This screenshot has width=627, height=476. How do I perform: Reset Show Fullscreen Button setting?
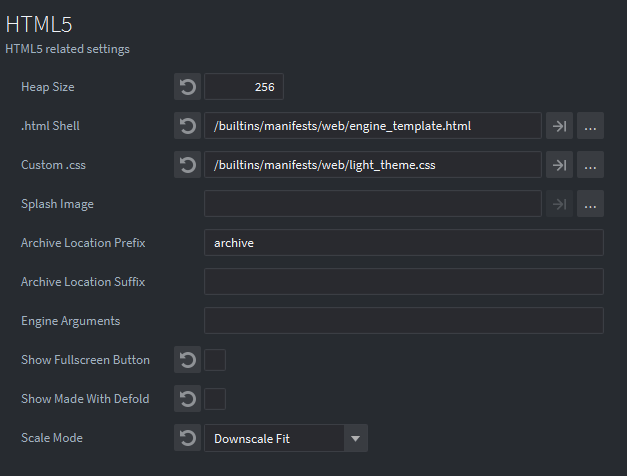(x=187, y=360)
